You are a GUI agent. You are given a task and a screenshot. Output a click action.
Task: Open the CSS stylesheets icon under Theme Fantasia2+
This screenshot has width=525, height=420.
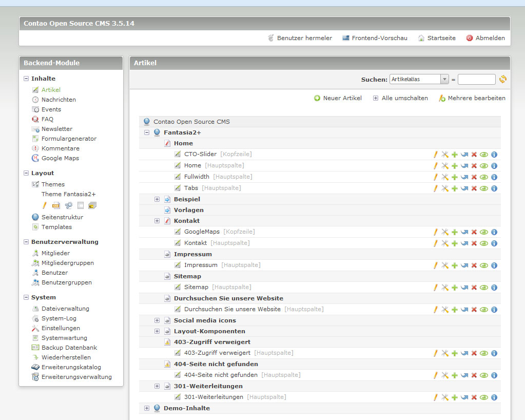tap(56, 205)
